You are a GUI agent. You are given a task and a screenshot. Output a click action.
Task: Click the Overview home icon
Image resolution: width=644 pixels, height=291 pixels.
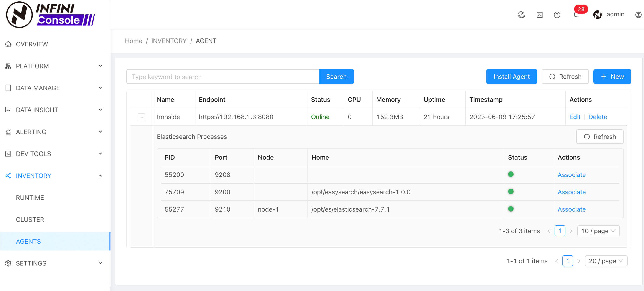8,44
